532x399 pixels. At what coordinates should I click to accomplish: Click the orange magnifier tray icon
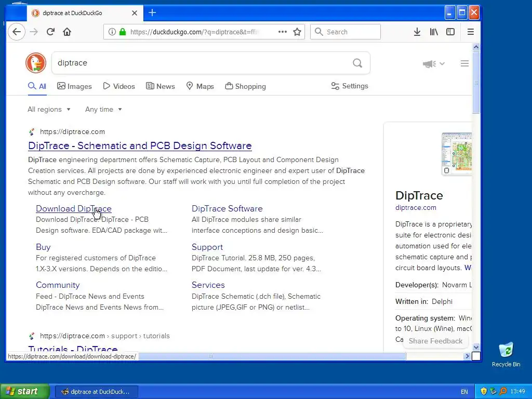pos(503,391)
